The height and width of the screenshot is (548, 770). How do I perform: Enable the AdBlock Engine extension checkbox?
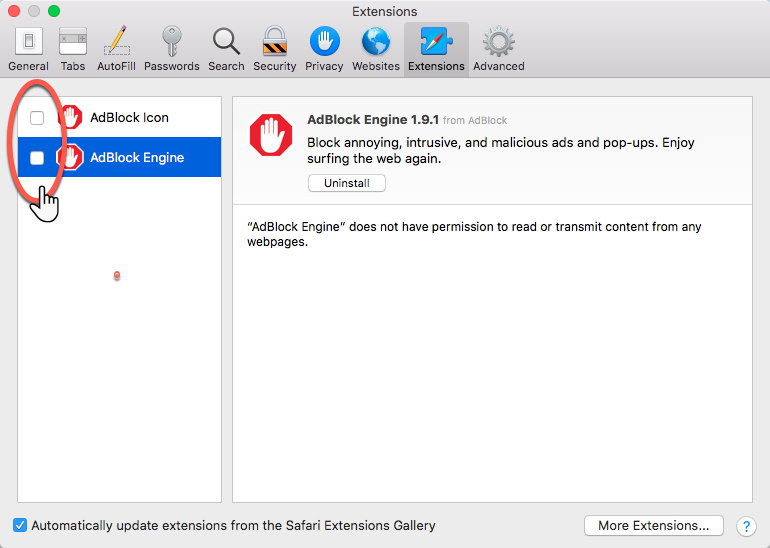(37, 158)
